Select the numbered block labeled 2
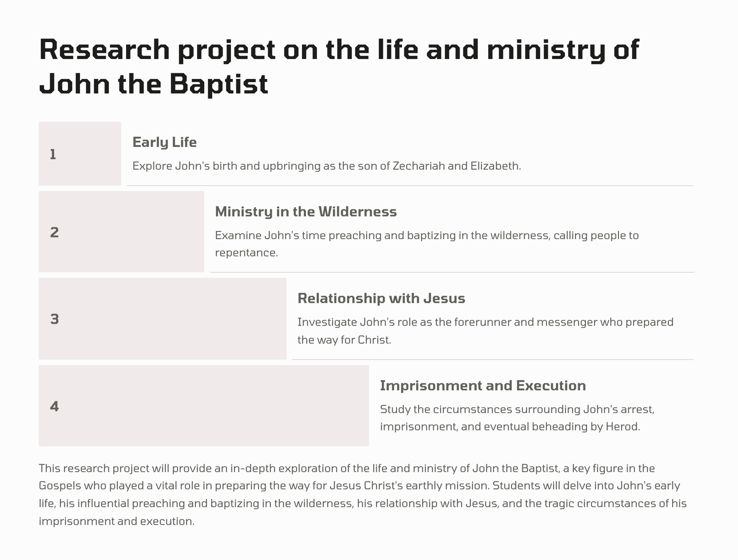The width and height of the screenshot is (738, 560). click(x=121, y=232)
